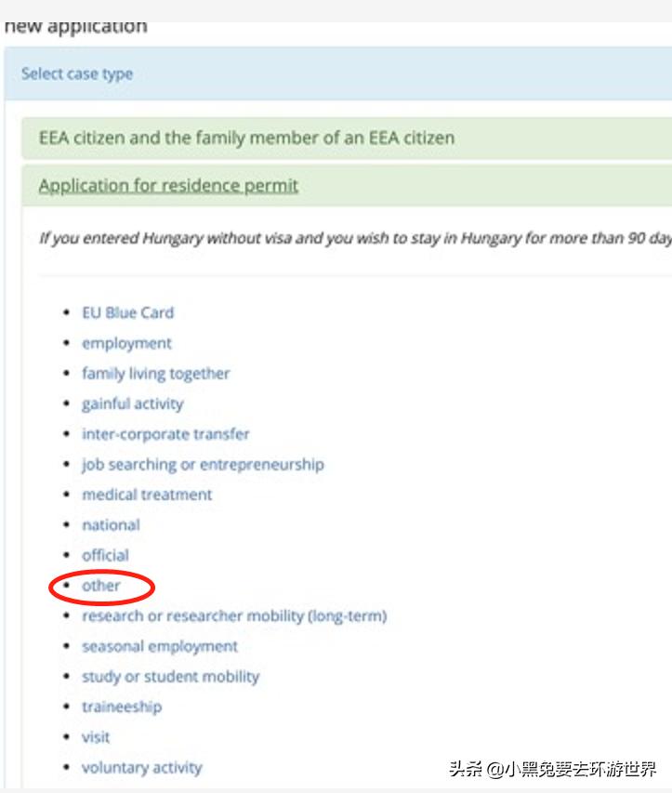Open the EU Blue Card link
The height and width of the screenshot is (793, 672).
pos(127,313)
